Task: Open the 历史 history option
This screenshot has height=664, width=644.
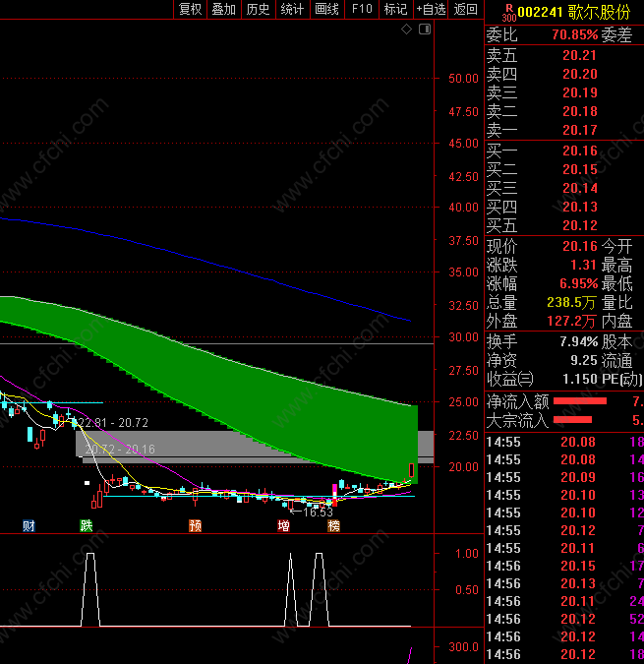Action: [x=259, y=9]
